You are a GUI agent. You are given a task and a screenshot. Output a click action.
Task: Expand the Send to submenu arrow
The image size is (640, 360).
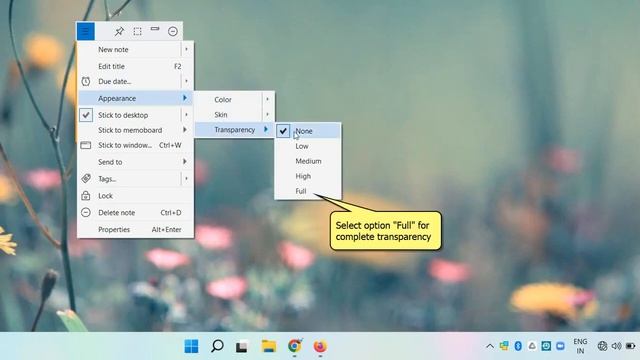(x=185, y=162)
